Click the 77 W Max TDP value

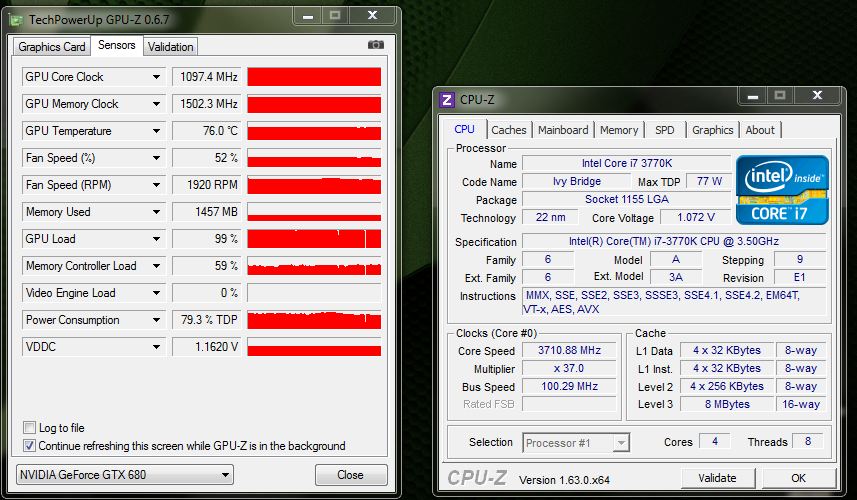[x=709, y=181]
